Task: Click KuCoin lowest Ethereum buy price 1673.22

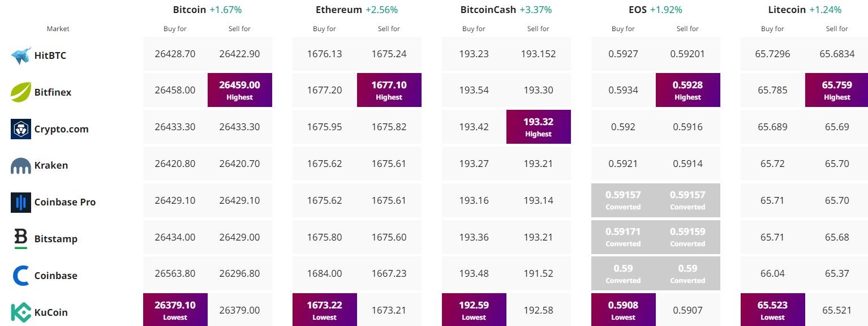Action: pos(325,310)
